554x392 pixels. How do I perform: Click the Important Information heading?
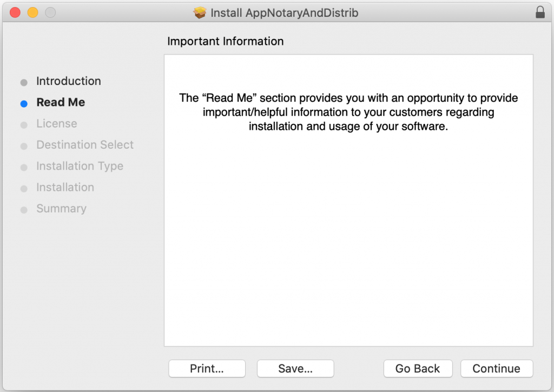226,42
